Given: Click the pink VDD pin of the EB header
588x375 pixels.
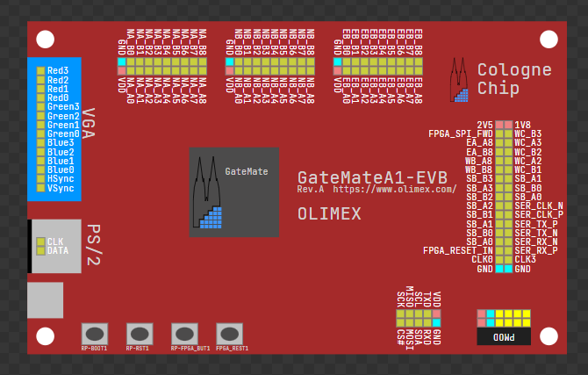Looking at the screenshot, I should tap(338, 70).
